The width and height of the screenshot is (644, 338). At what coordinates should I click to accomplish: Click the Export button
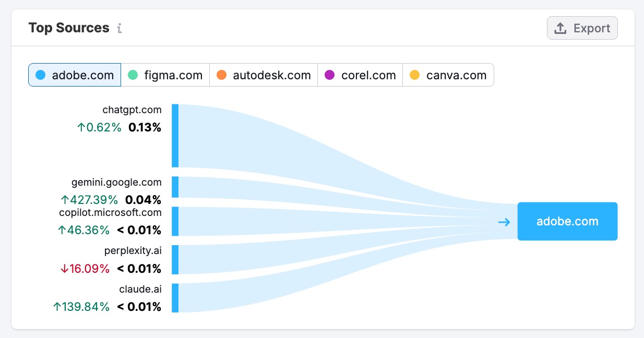coord(582,28)
